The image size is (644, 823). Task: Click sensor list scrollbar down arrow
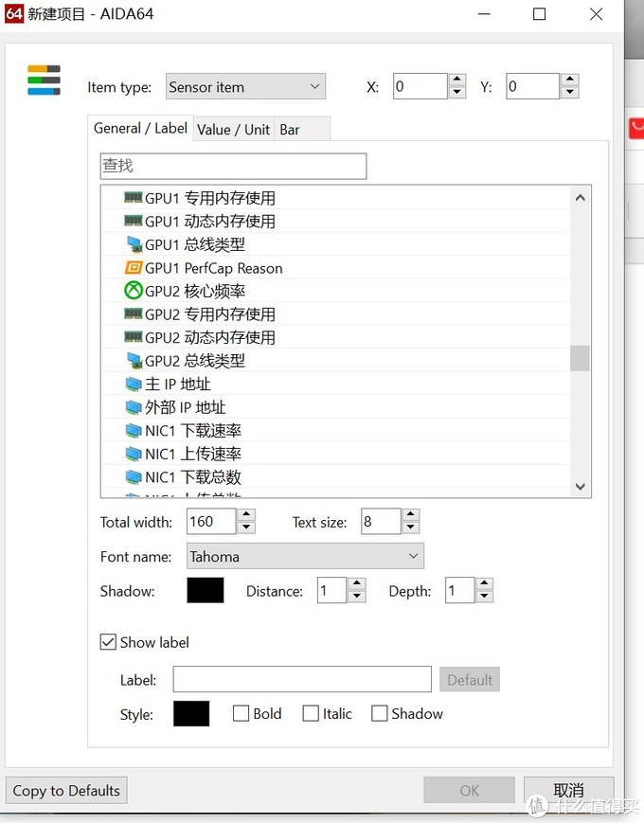click(580, 487)
